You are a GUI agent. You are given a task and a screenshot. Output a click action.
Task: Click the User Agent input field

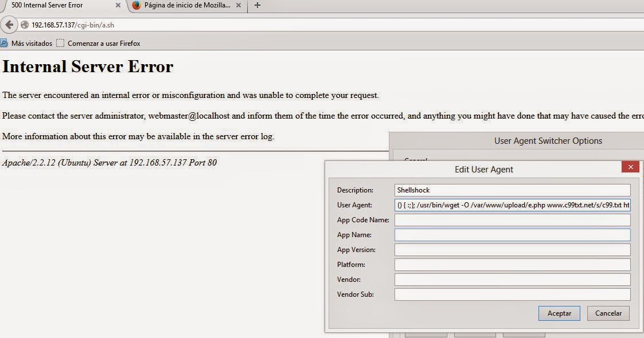513,205
